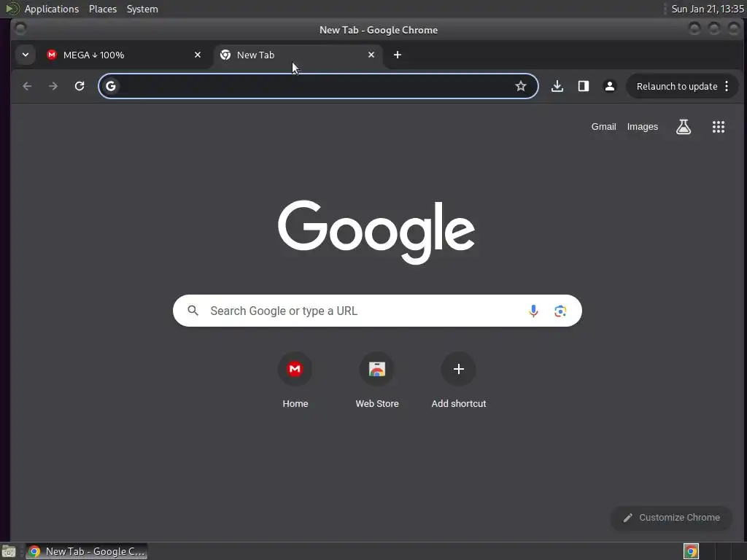Expand the tab search dropdown arrow
Screen dimensions: 747x560
pos(26,55)
